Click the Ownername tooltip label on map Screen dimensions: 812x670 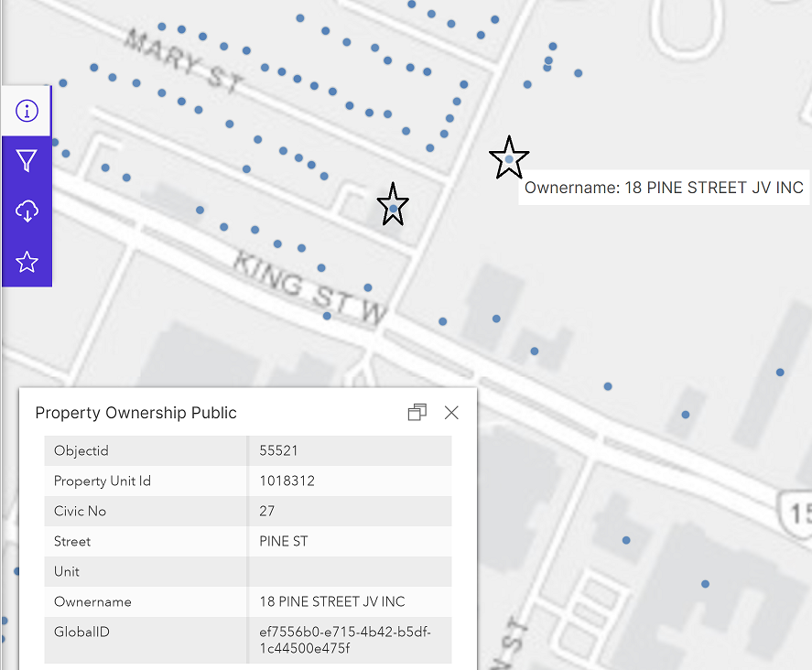coord(663,188)
